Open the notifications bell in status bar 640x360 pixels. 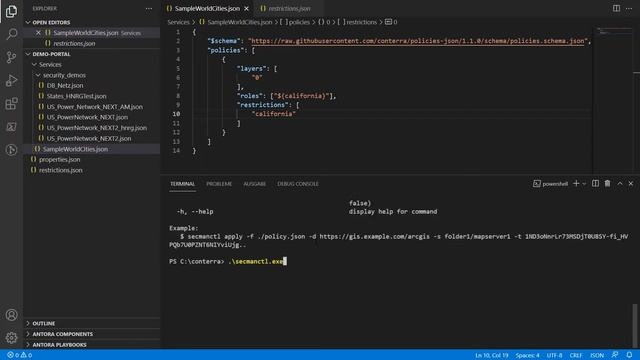629,355
